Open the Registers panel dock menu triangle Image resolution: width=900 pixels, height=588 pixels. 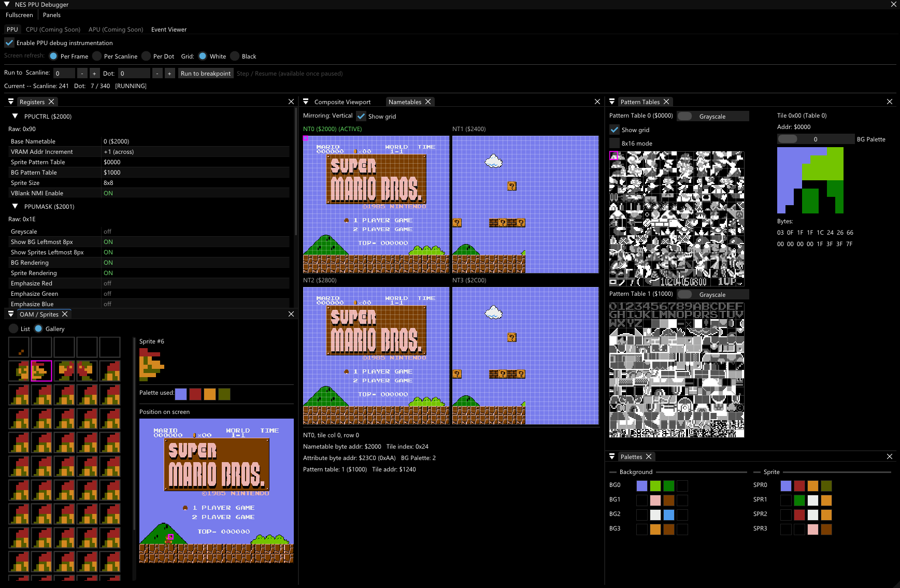[x=11, y=102]
